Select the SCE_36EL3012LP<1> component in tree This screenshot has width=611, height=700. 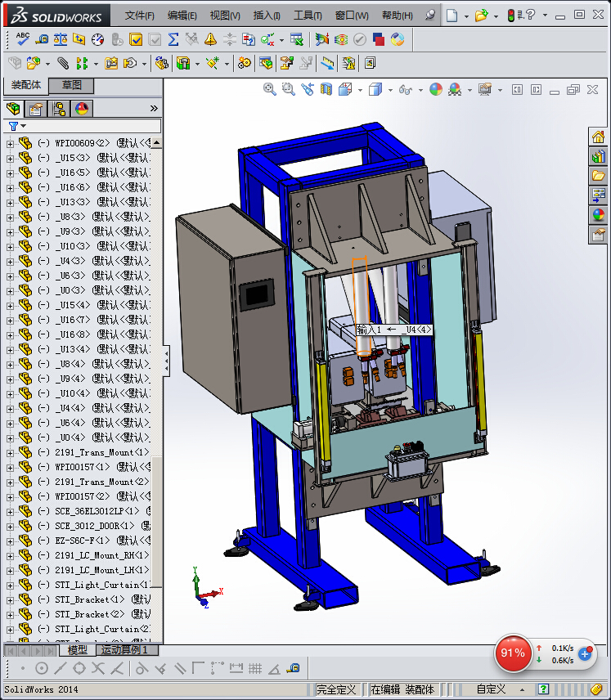(x=97, y=511)
